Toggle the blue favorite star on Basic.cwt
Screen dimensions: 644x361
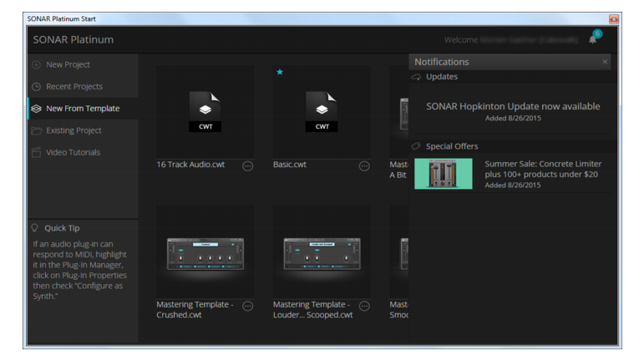pyautogui.click(x=280, y=72)
